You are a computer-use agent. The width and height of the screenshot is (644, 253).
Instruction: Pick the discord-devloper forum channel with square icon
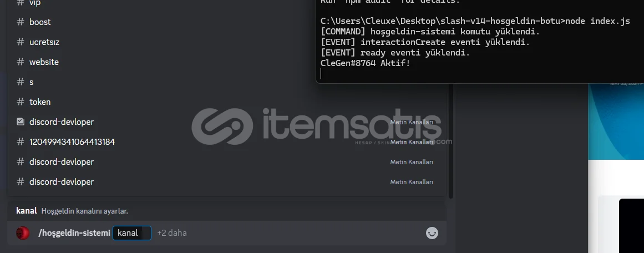pyautogui.click(x=226, y=122)
